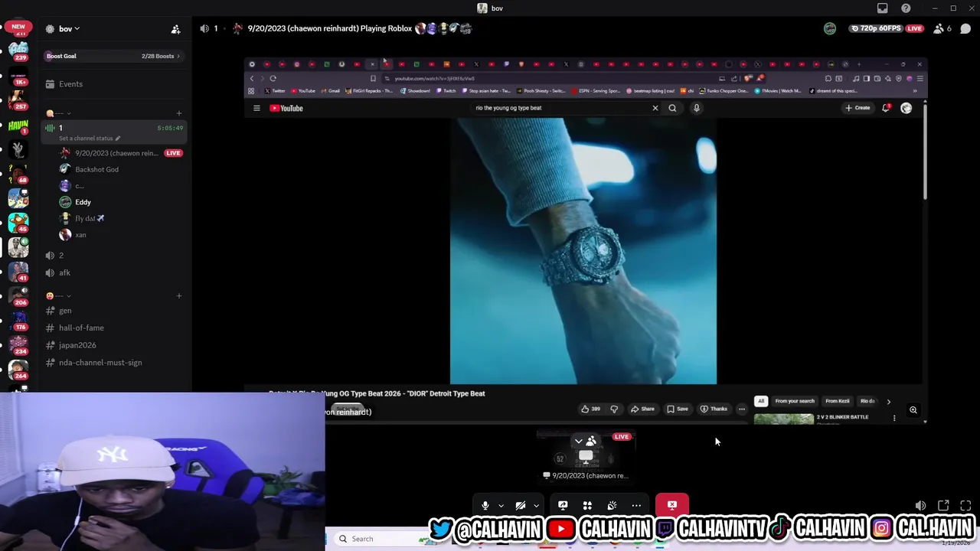The image size is (980, 551).
Task: Add channel in first category
Action: [x=179, y=113]
